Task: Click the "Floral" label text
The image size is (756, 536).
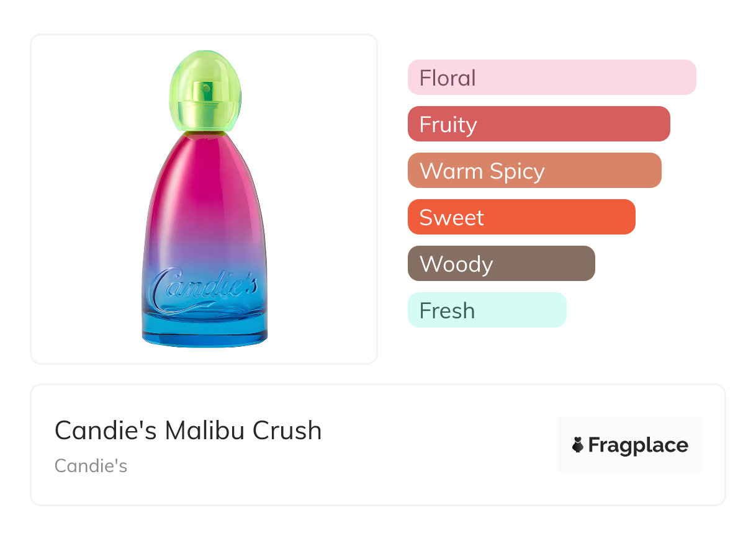Action: click(448, 78)
